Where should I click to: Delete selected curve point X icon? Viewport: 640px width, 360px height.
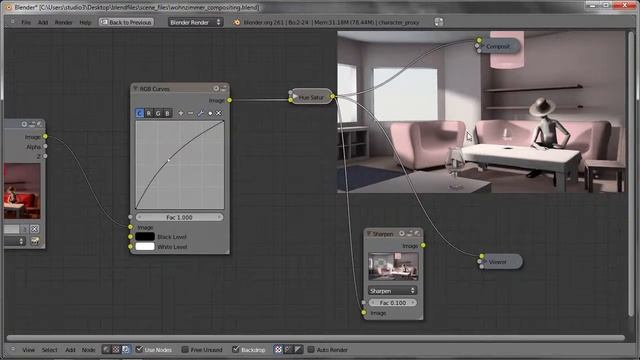pos(219,113)
